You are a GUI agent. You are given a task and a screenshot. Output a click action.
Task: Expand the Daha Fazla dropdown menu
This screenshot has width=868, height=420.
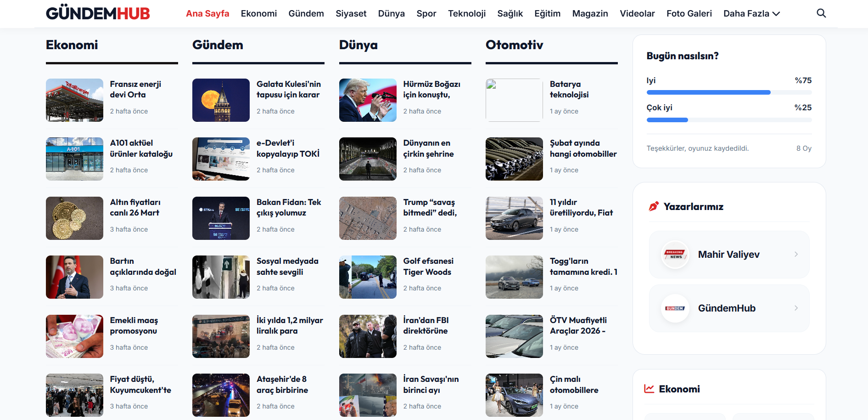(751, 14)
